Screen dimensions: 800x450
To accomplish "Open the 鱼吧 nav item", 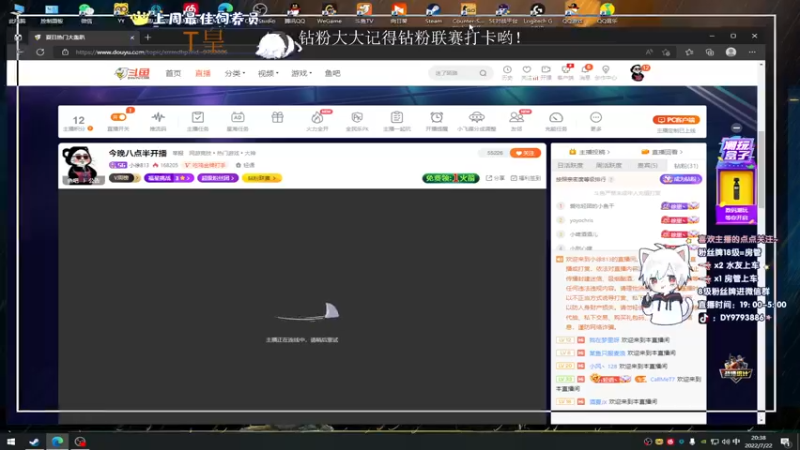I will pos(332,73).
